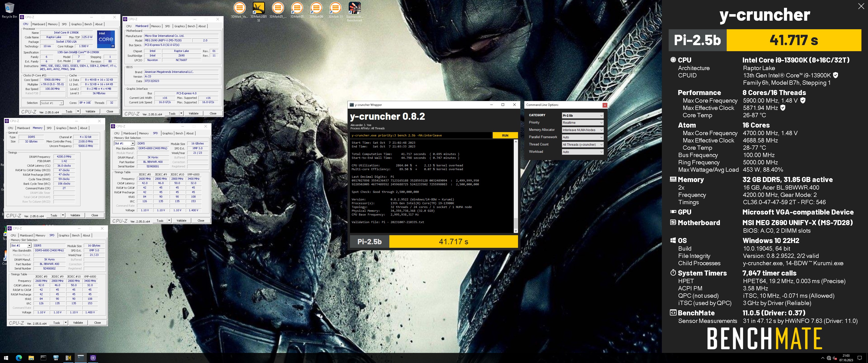Click Close in CPU-Z Mainboard window
Viewport: 868px width, 363px height.
pos(213,113)
